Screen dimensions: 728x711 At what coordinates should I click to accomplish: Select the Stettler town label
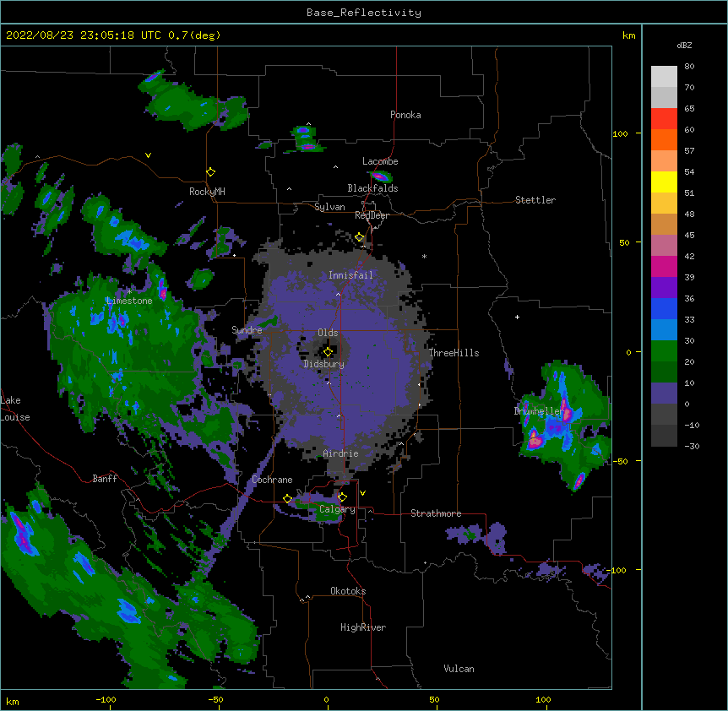coord(535,200)
